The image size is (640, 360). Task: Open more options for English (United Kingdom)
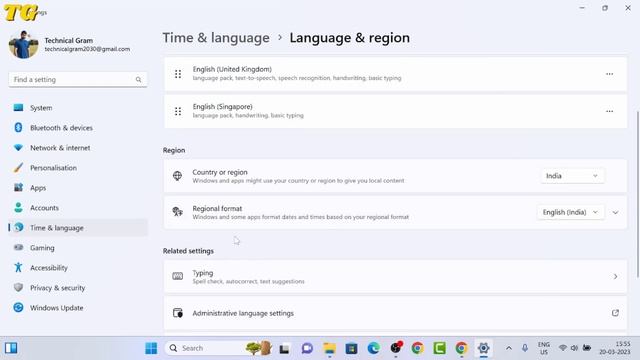pos(609,74)
